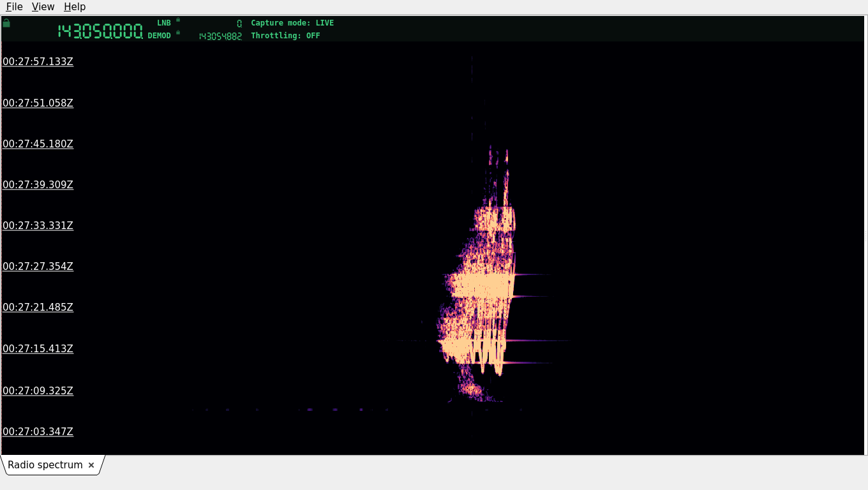Click the side panel splitter handle on right edge

coord(866,235)
